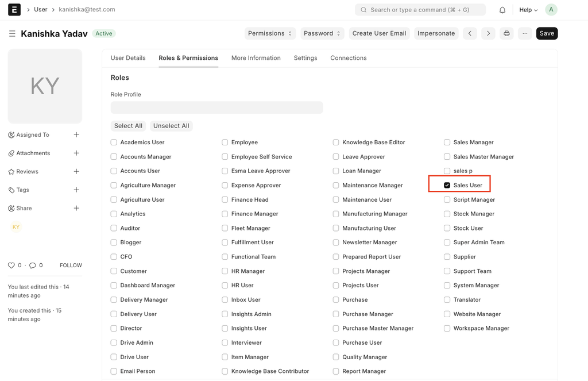Toggle the sidebar hamburger menu icon
The width and height of the screenshot is (588, 381).
click(x=12, y=34)
